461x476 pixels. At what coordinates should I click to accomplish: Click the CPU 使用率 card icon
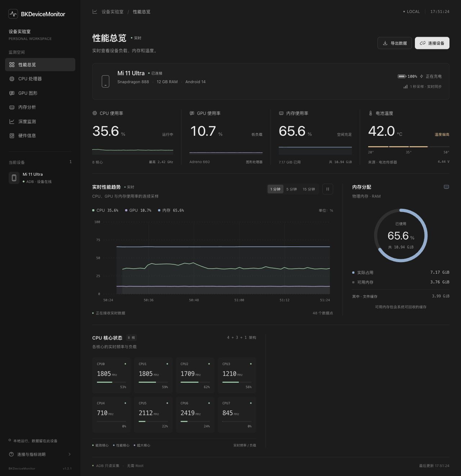coord(95,113)
